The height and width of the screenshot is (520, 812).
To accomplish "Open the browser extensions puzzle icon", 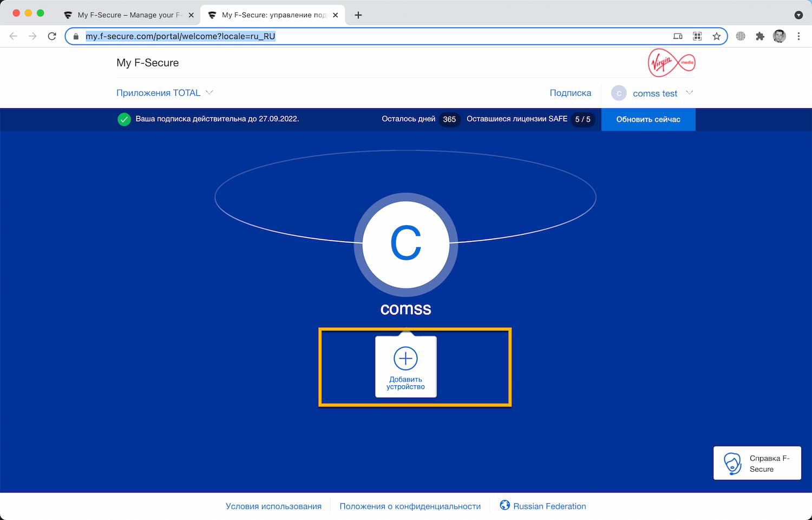I will pyautogui.click(x=760, y=36).
